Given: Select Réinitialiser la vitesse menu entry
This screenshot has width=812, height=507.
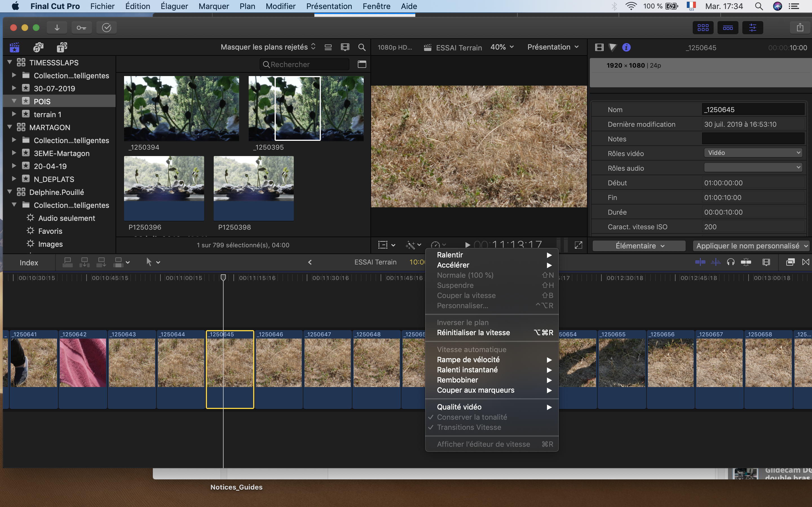Looking at the screenshot, I should (x=473, y=333).
